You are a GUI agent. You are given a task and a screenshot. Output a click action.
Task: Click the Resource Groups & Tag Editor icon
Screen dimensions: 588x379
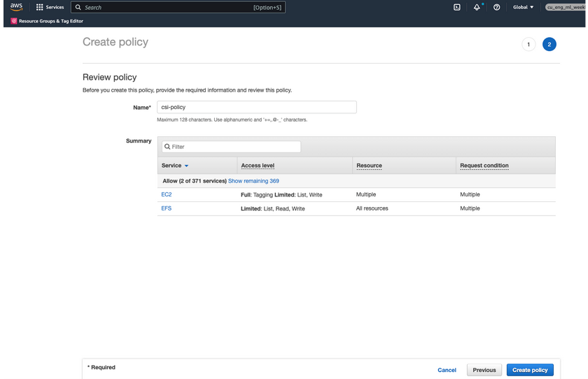click(14, 21)
